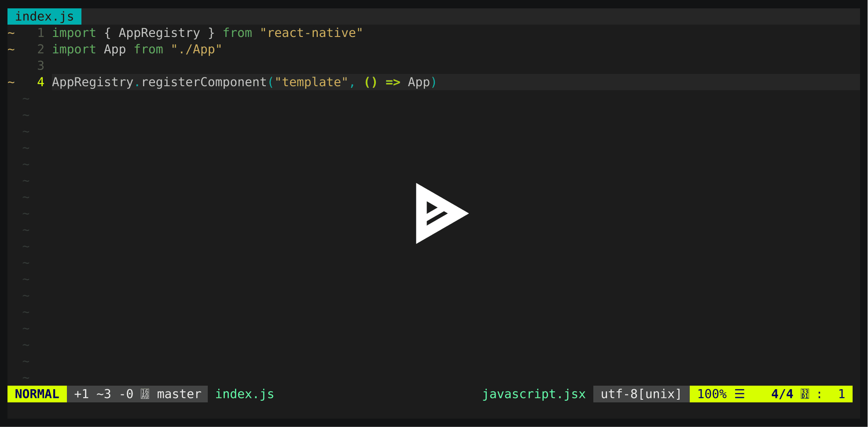
Task: Click 'registerComponent' on line 4
Action: (204, 82)
